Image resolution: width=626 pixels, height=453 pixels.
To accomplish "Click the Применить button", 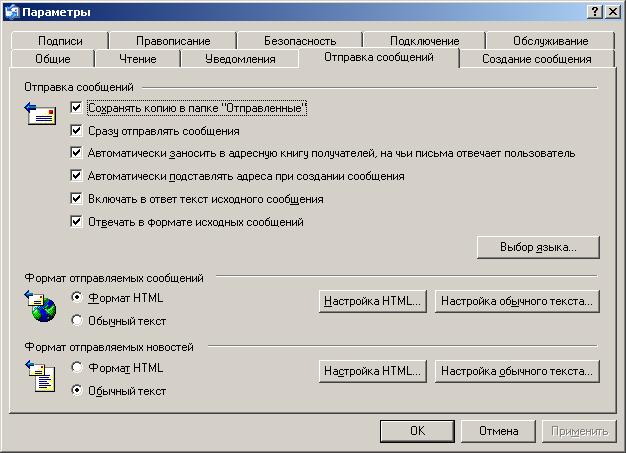I will coord(579,431).
